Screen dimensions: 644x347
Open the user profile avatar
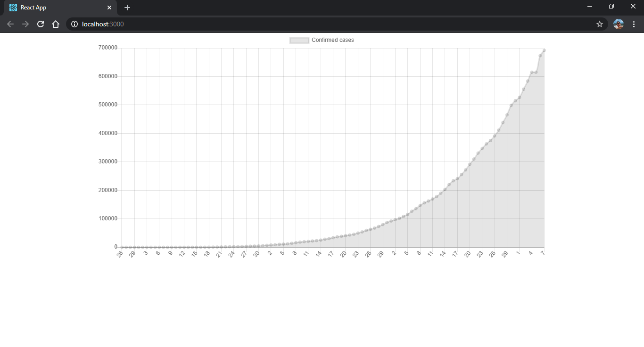[x=619, y=24]
